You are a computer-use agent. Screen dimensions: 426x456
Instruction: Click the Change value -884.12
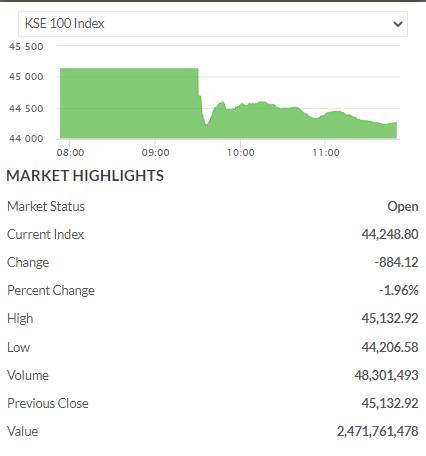(x=396, y=262)
